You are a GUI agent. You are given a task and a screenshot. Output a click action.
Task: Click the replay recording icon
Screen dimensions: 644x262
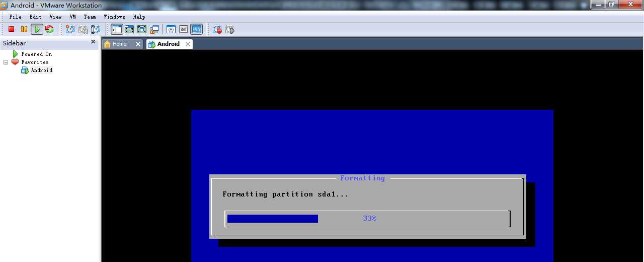[230, 29]
